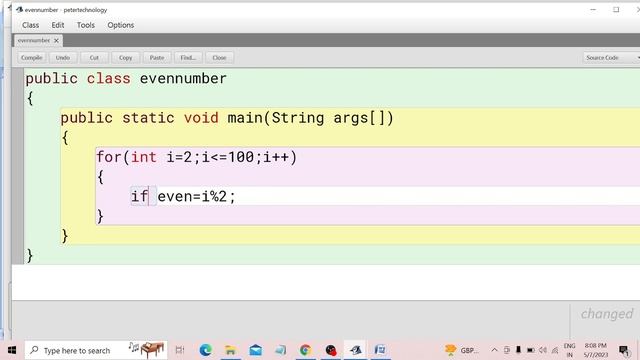The image size is (640, 360).
Task: Maximize the BlueJ editor window
Action: (616, 9)
